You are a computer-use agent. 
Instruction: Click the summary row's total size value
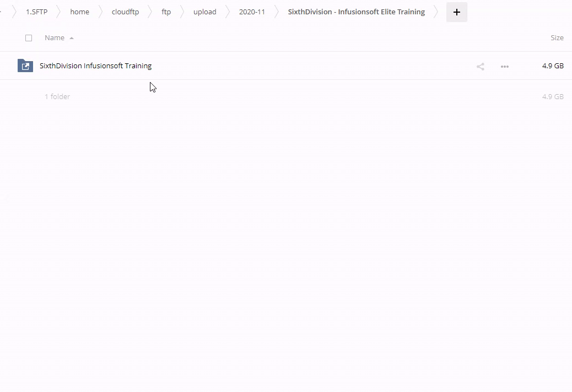point(552,96)
